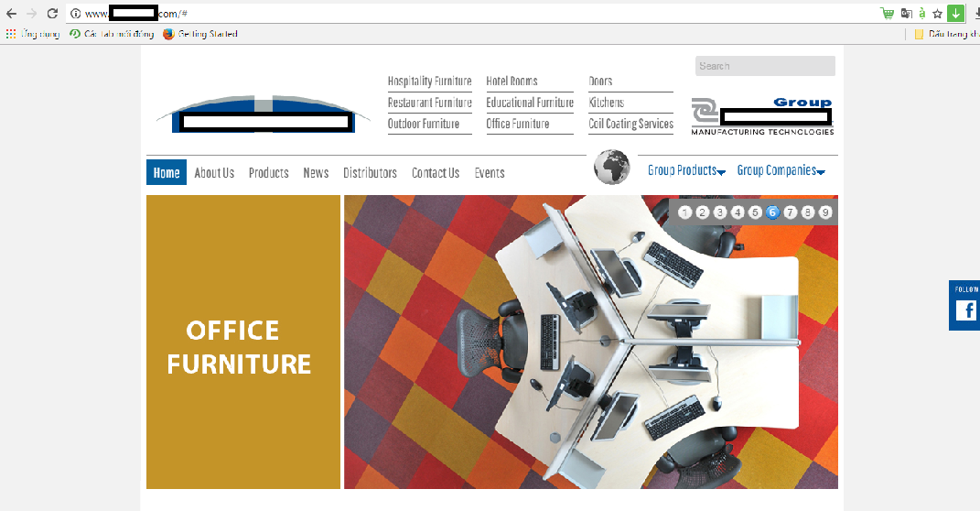Viewport: 980px width, 511px height.
Task: Go back using the browser back arrow
Action: (11, 14)
